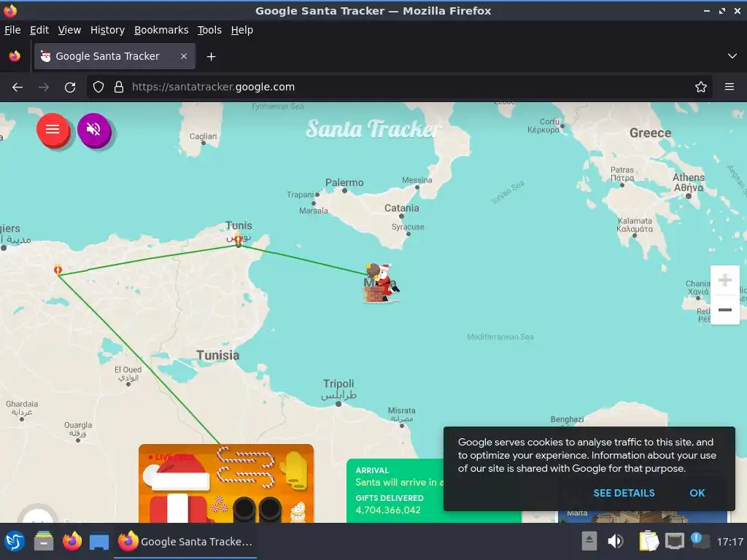The width and height of the screenshot is (747, 560).
Task: Click the green arrival info card
Action: (395, 491)
